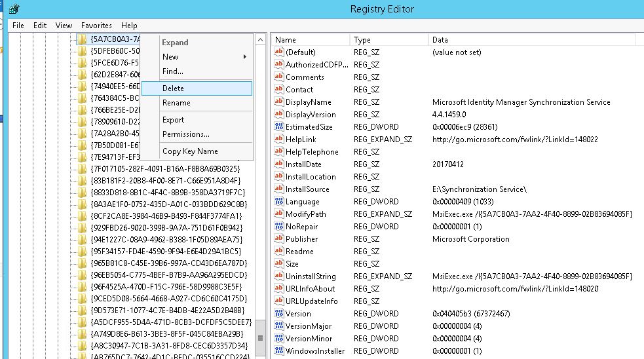Click the DWORD icon beside WindowsInstaller
644x359 pixels.
(x=279, y=350)
